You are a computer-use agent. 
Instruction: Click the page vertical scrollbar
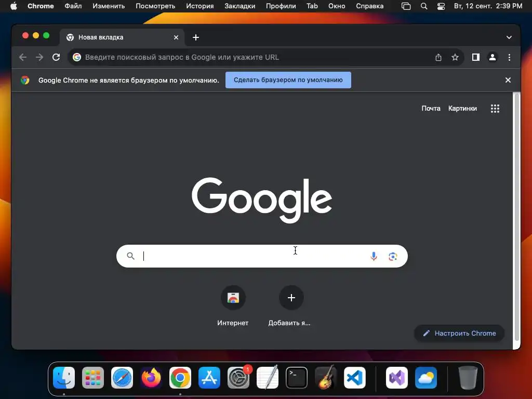517,217
